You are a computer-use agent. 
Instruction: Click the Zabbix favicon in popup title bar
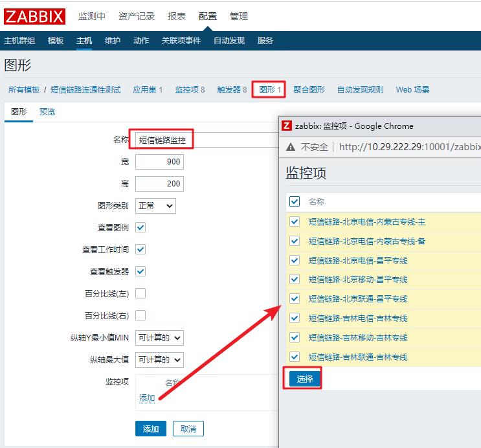(287, 126)
